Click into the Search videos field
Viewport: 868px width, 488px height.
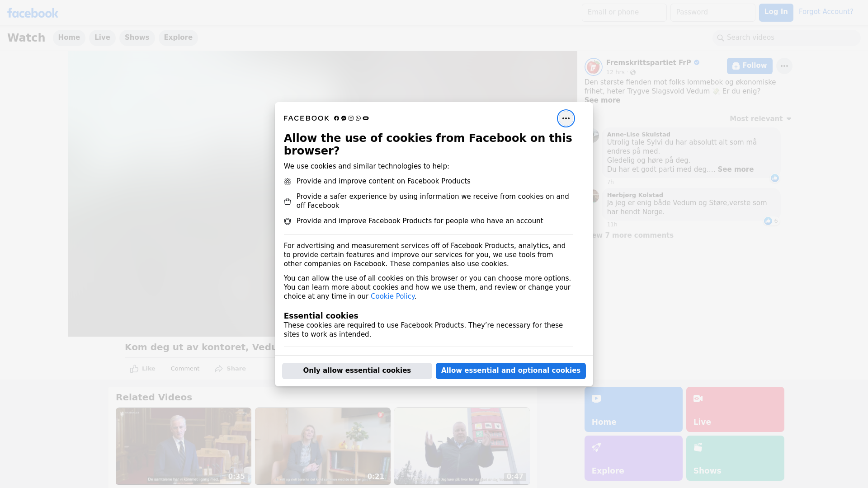pos(787,38)
